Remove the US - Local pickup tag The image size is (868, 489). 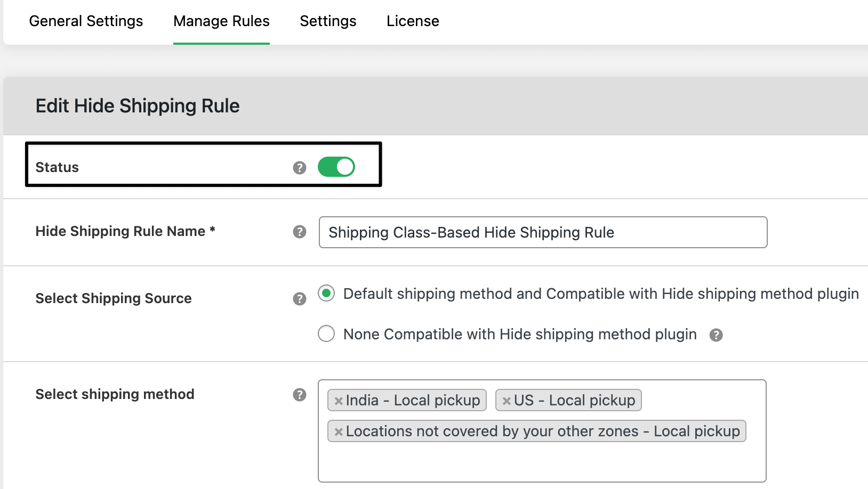507,400
